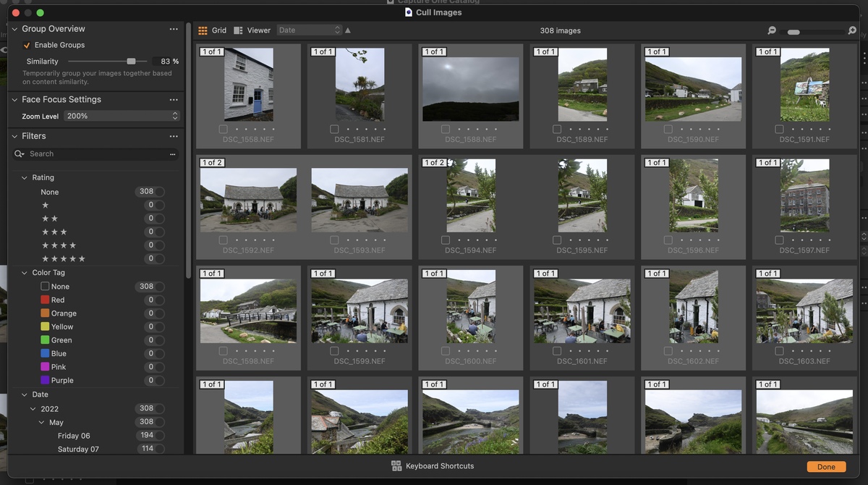Screen dimensions: 868x485
Task: Open the Face Focus Settings options menu
Action: point(174,99)
